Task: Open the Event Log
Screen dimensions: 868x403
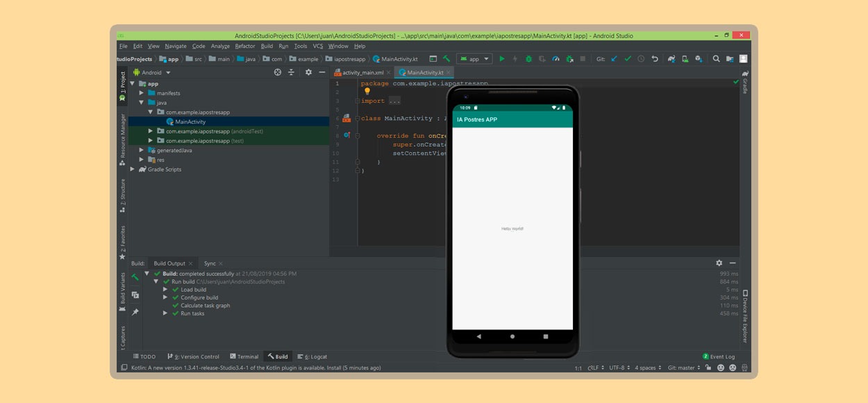Action: pyautogui.click(x=718, y=356)
